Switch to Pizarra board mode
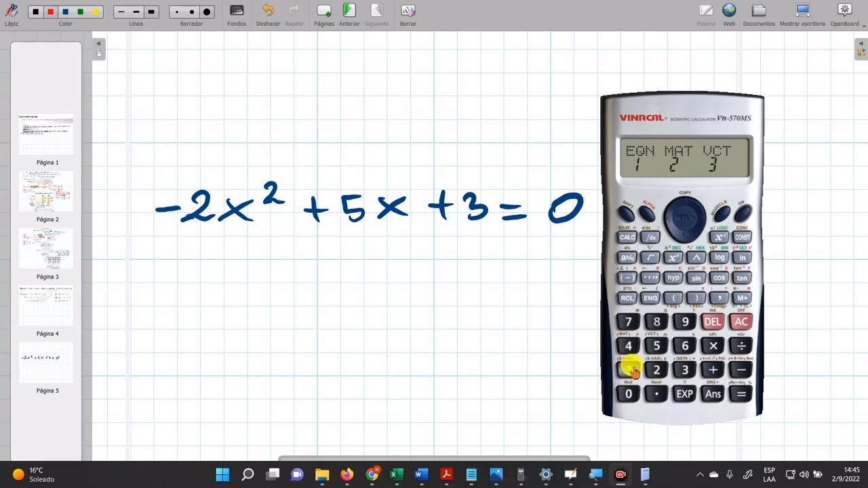868x488 pixels. [705, 12]
